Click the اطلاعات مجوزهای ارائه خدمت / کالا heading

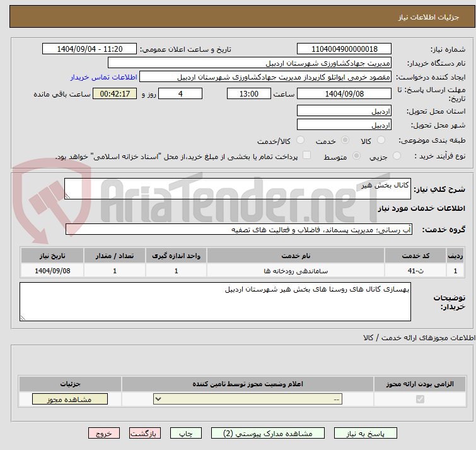tap(419, 338)
